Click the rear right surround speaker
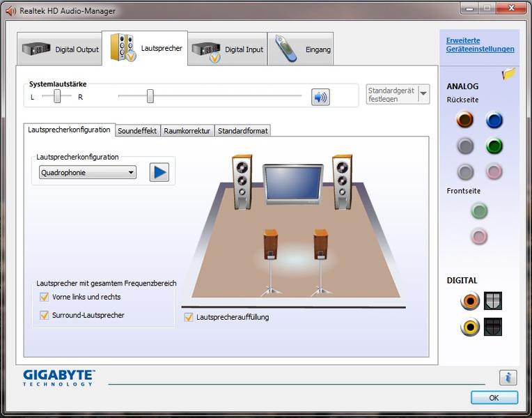The height and width of the screenshot is (418, 532). pyautogui.click(x=320, y=262)
